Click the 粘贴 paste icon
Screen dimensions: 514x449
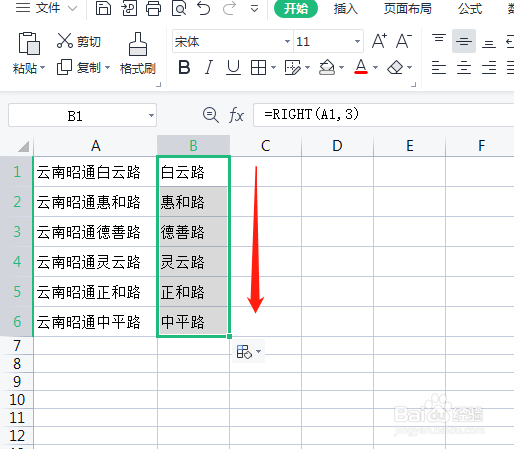(x=29, y=43)
